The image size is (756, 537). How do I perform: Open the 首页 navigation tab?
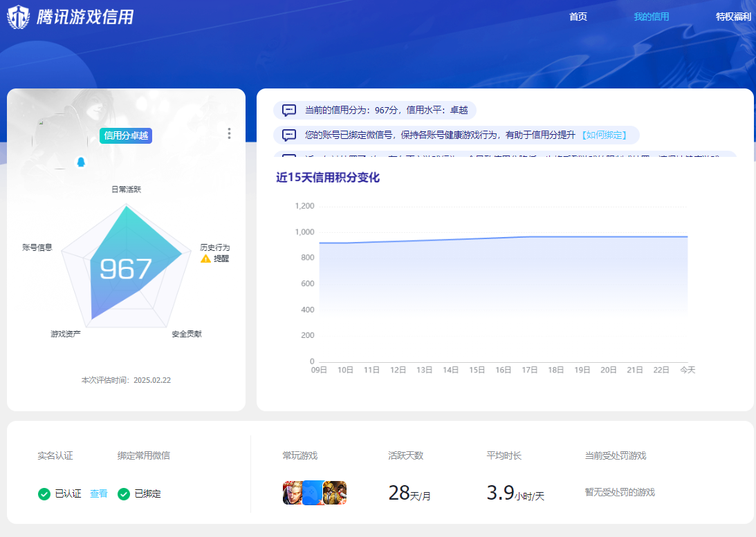tap(578, 17)
